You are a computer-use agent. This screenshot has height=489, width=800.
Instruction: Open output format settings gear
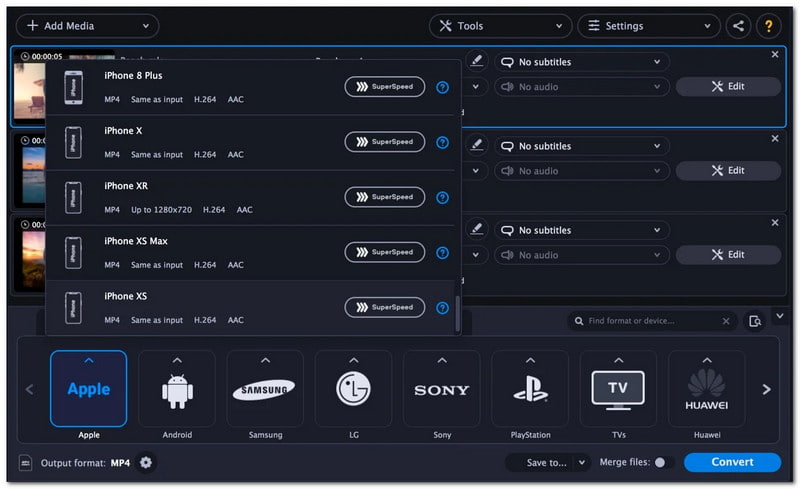click(x=146, y=462)
